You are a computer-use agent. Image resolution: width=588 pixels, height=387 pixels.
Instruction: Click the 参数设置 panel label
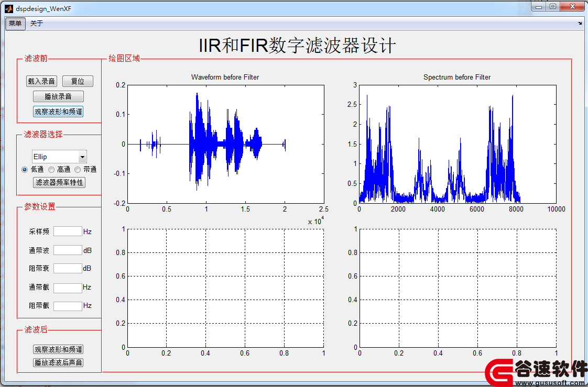pyautogui.click(x=40, y=206)
